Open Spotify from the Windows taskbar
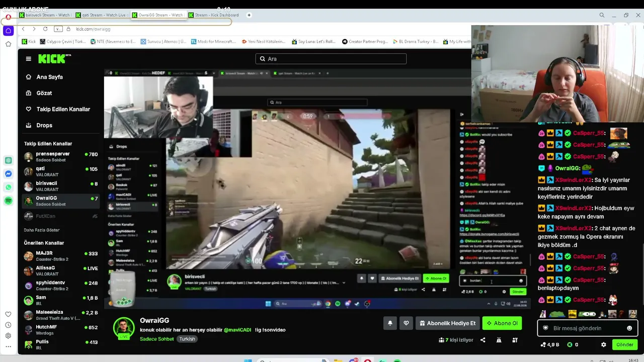Viewport: 644px width, 362px height. click(397, 360)
